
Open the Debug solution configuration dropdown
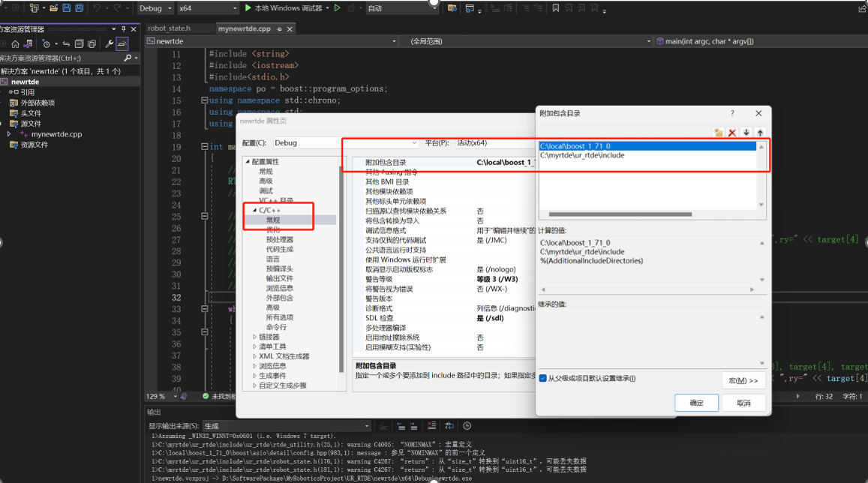point(155,8)
